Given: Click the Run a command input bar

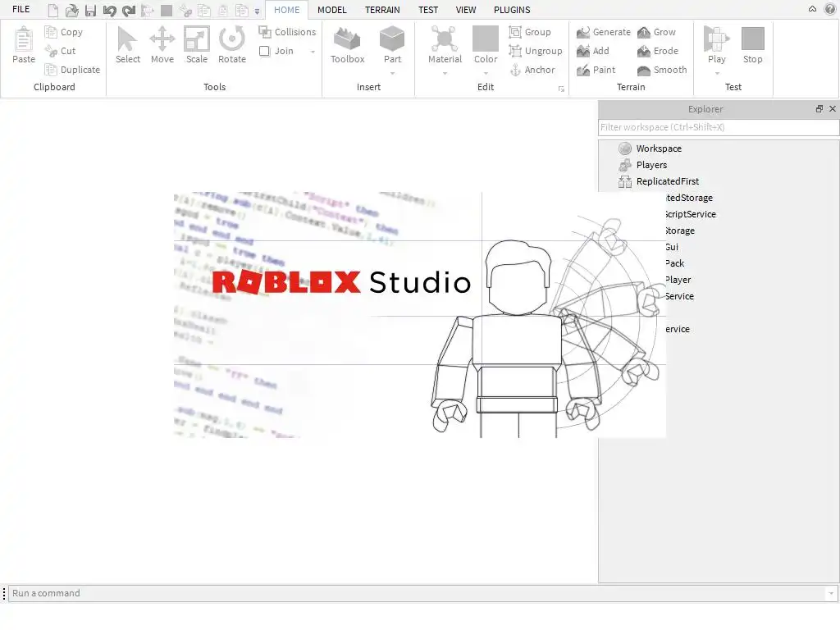Looking at the screenshot, I should pos(418,593).
